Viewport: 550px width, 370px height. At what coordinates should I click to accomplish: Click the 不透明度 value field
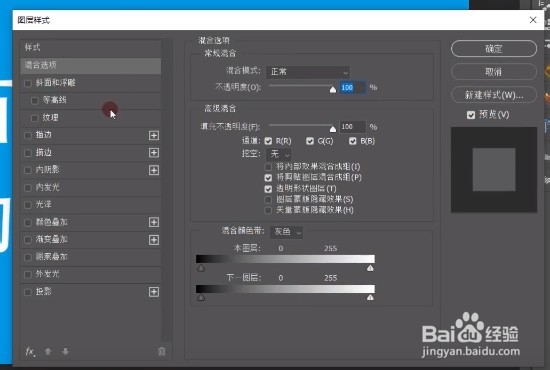[x=352, y=88]
